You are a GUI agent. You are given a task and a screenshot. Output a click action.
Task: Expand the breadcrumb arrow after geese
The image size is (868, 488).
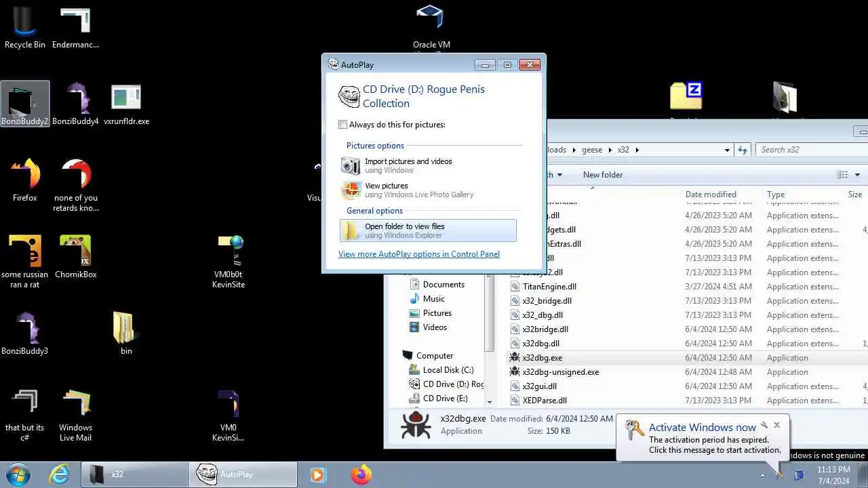pyautogui.click(x=610, y=150)
